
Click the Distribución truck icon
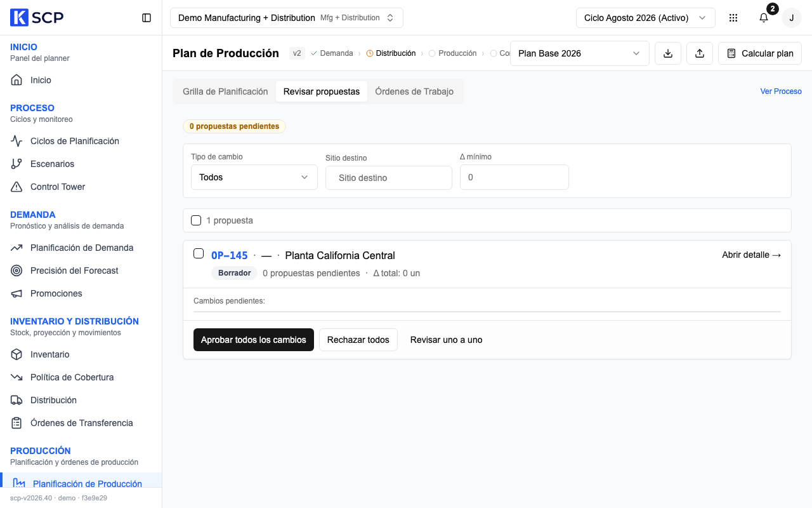(x=16, y=400)
